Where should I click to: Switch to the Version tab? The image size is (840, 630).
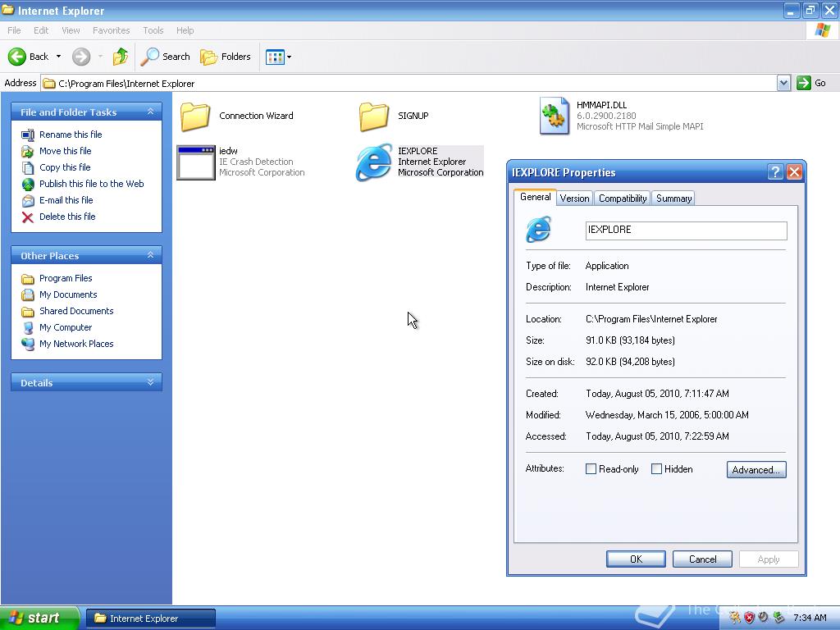tap(574, 199)
